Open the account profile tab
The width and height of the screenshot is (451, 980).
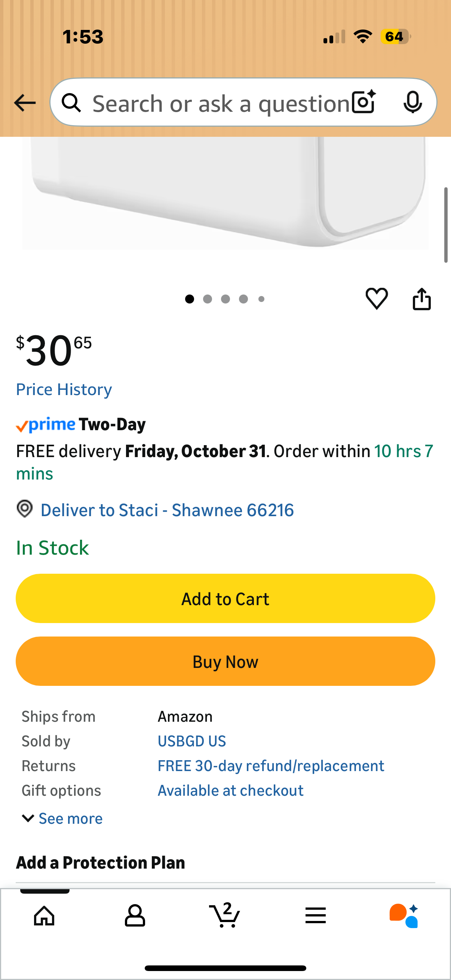click(x=135, y=915)
